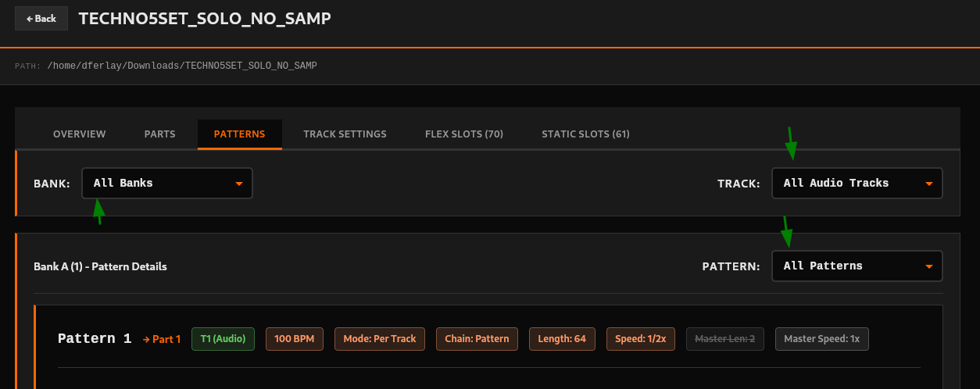Viewport: 980px width, 389px height.
Task: Switch to the Overview tab
Action: click(x=79, y=134)
